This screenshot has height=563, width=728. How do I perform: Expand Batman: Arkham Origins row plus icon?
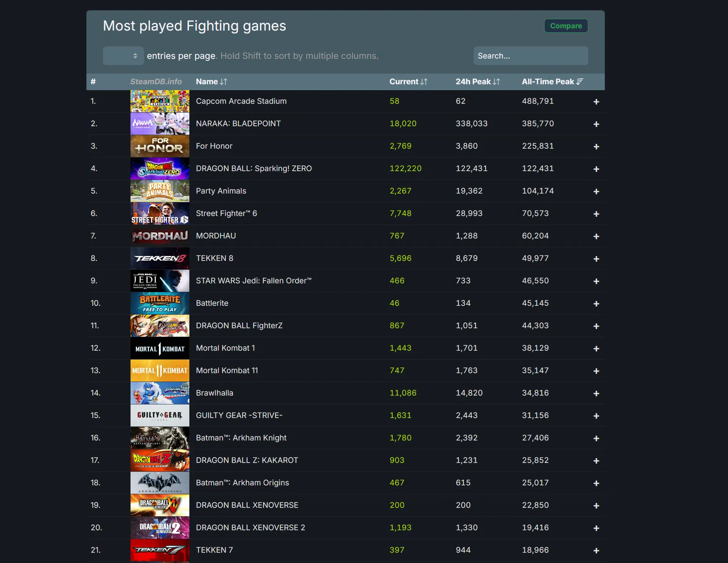(596, 483)
